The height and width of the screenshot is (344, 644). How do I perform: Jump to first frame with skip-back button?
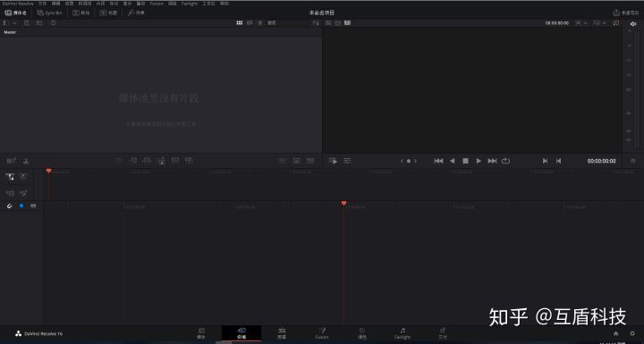tap(438, 161)
